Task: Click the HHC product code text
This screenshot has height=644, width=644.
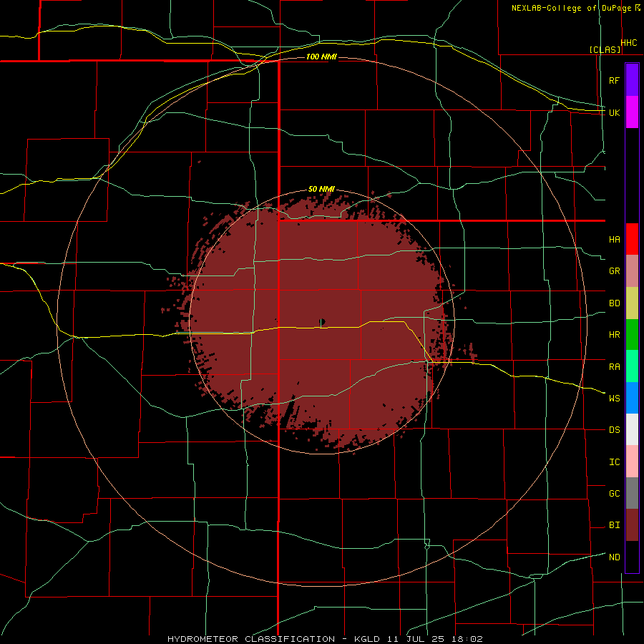Action: (629, 43)
